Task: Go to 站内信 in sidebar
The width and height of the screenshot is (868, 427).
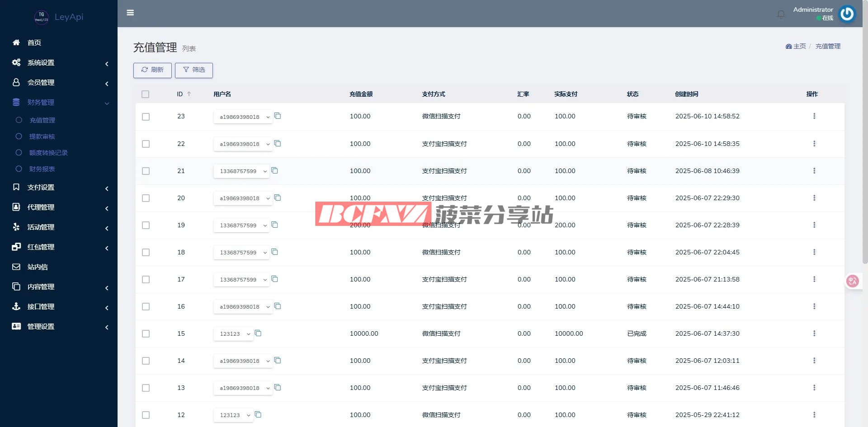Action: (38, 267)
